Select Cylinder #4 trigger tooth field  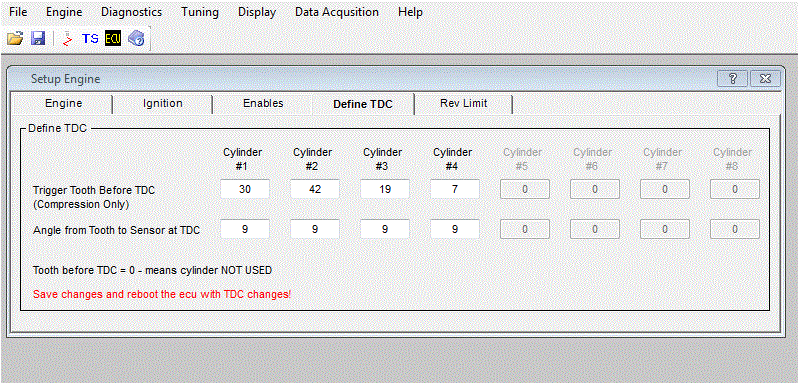(x=455, y=189)
